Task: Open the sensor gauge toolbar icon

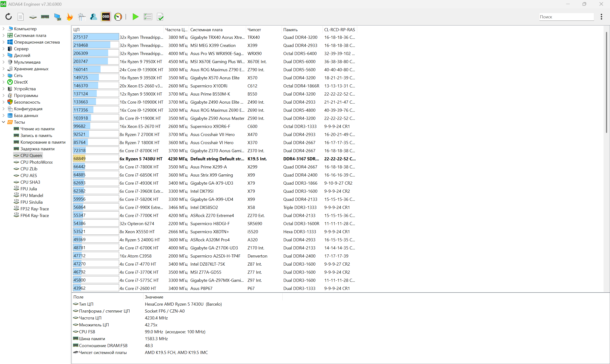Action: tap(118, 17)
